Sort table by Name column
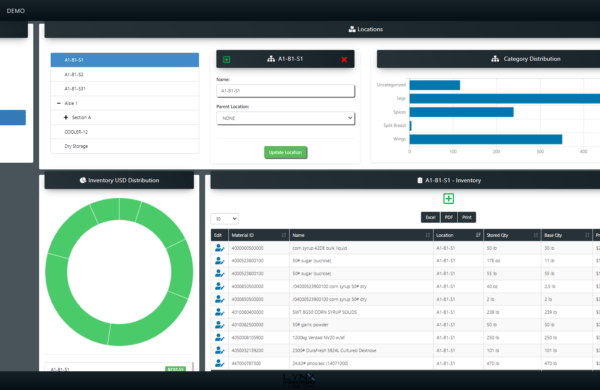Screen dimensions: 600x390 361,235
